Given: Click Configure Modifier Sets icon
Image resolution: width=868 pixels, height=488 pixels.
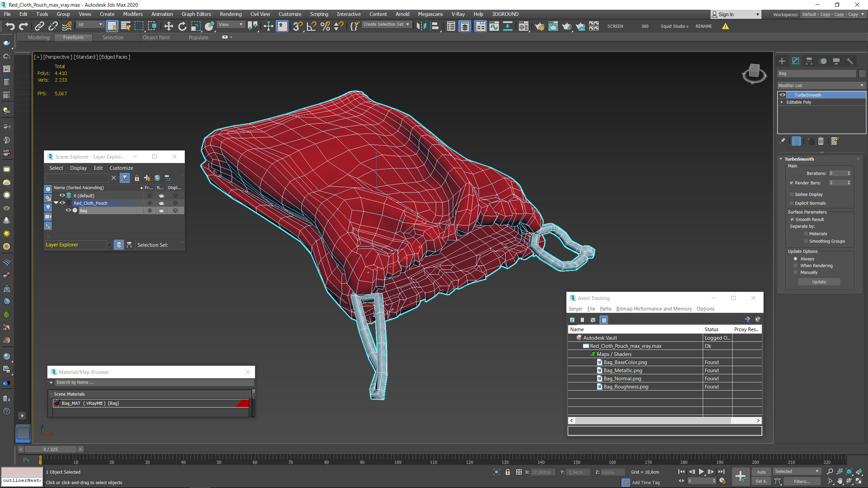Looking at the screenshot, I should (835, 141).
